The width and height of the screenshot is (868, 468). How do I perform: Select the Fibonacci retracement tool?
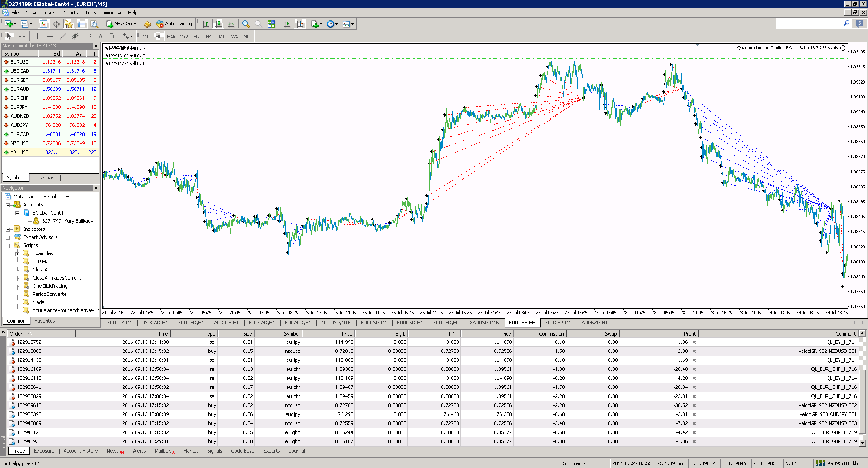(x=88, y=36)
